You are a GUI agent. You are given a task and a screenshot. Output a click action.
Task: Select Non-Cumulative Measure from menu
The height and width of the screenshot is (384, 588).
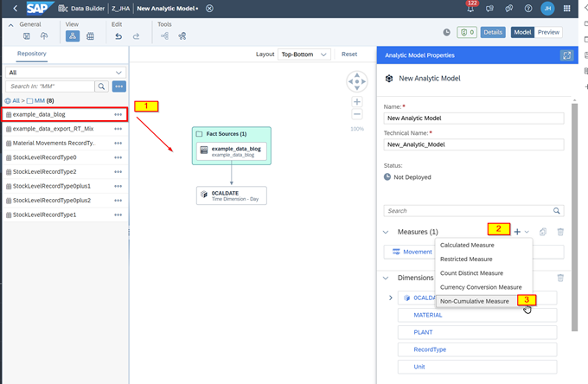pyautogui.click(x=474, y=301)
